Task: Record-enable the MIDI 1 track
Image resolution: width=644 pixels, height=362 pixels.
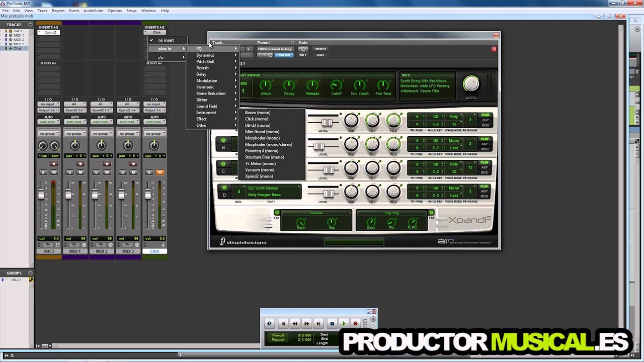Action: (x=80, y=164)
